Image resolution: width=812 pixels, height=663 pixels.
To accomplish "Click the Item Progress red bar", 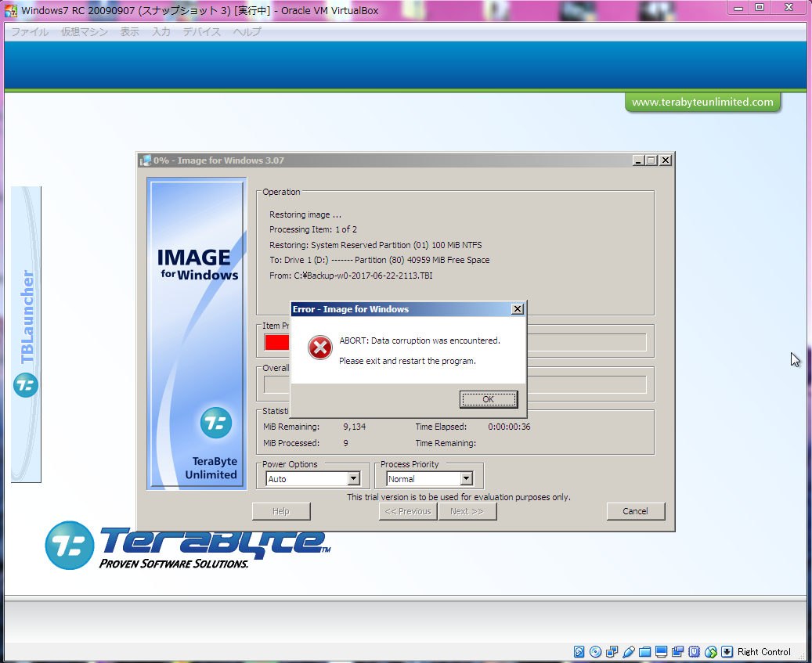I will [x=276, y=343].
